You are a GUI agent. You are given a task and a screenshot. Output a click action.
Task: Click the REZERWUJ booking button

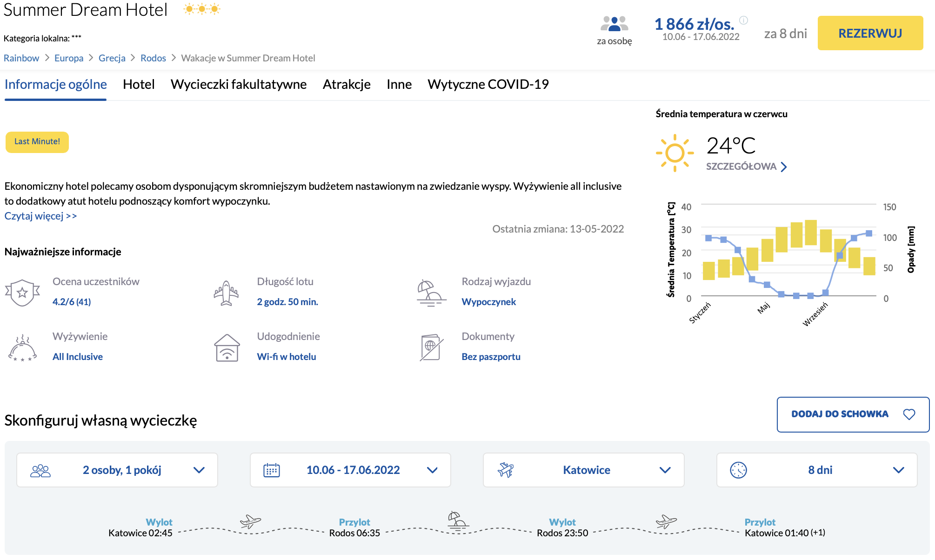click(870, 33)
